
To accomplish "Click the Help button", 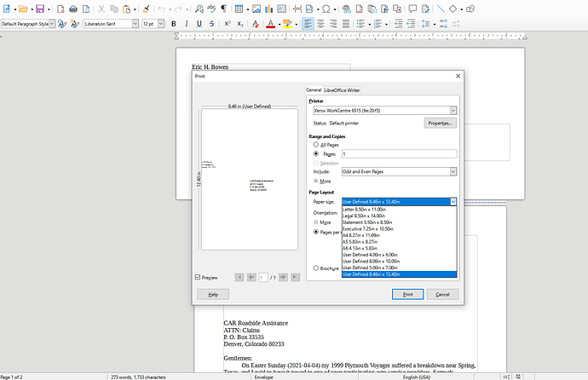I will [213, 295].
